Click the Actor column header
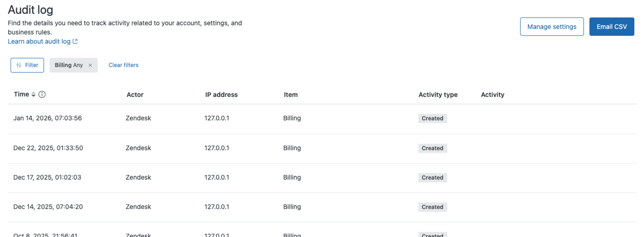Viewport: 644px width, 237px height. pyautogui.click(x=135, y=95)
